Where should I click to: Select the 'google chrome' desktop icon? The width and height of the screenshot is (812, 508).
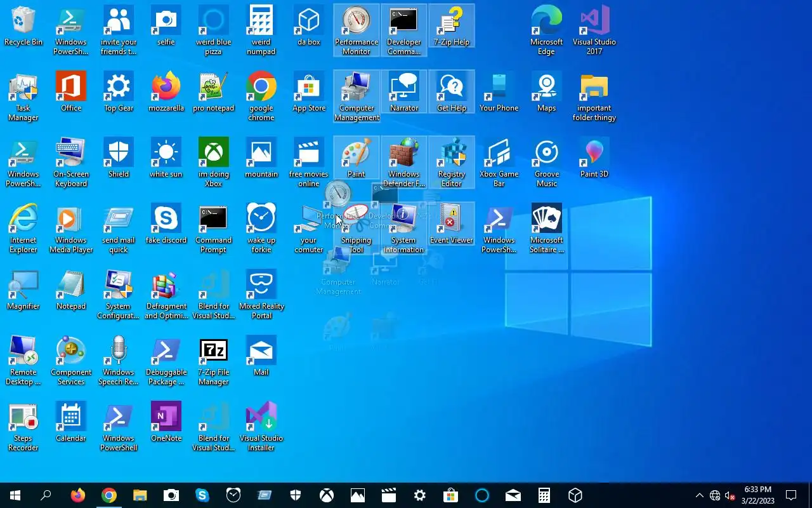click(261, 97)
